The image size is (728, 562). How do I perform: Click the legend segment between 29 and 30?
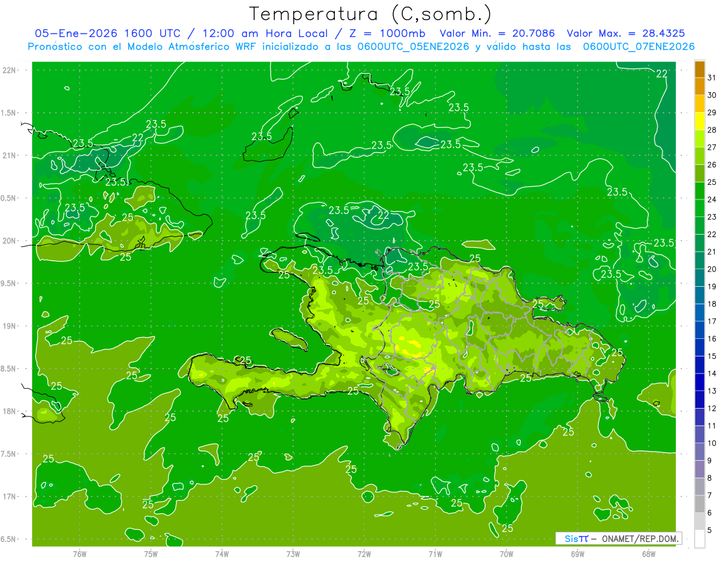[699, 104]
